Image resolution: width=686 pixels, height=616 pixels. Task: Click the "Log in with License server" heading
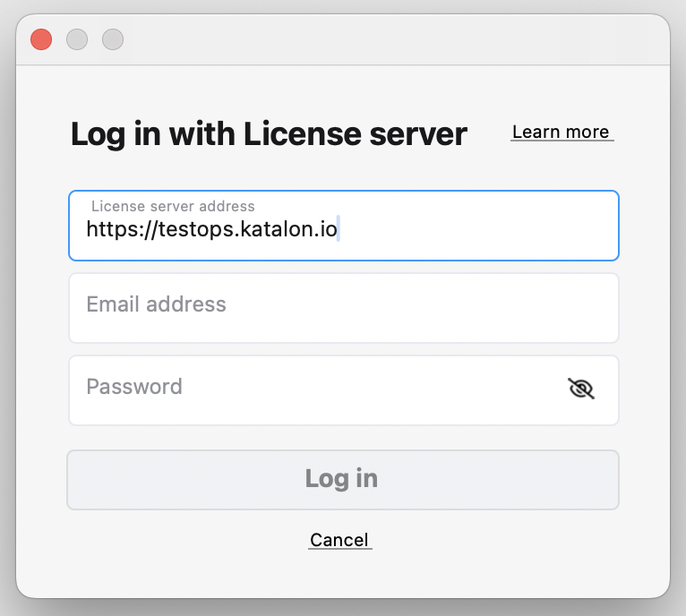pos(269,134)
